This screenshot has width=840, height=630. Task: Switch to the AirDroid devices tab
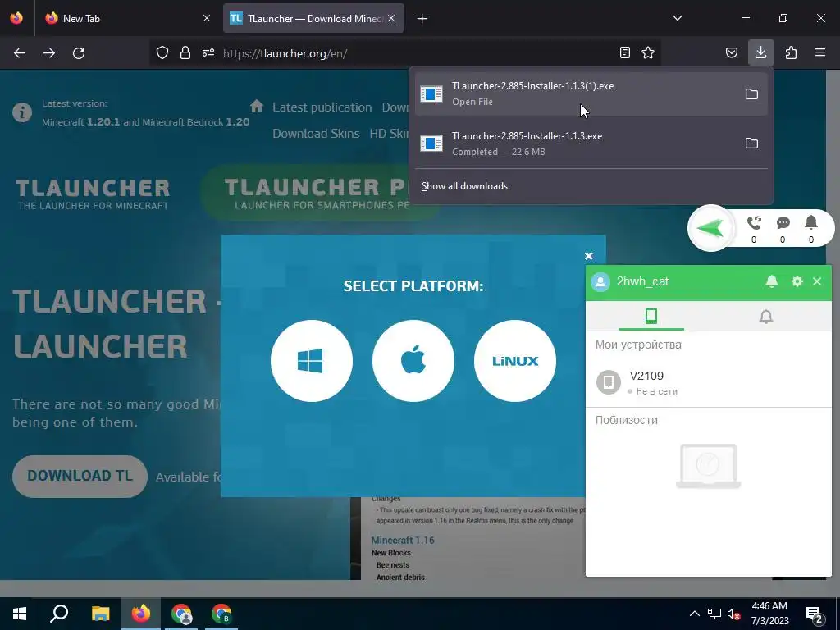pos(651,316)
